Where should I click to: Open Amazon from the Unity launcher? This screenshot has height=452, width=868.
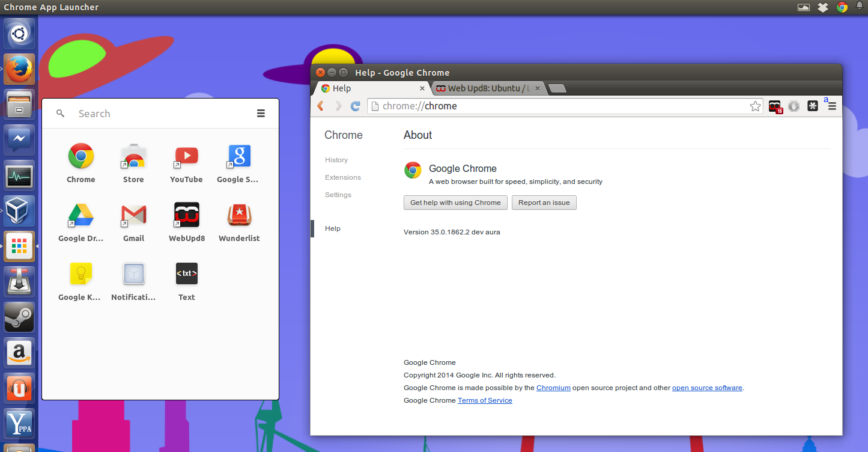tap(19, 353)
